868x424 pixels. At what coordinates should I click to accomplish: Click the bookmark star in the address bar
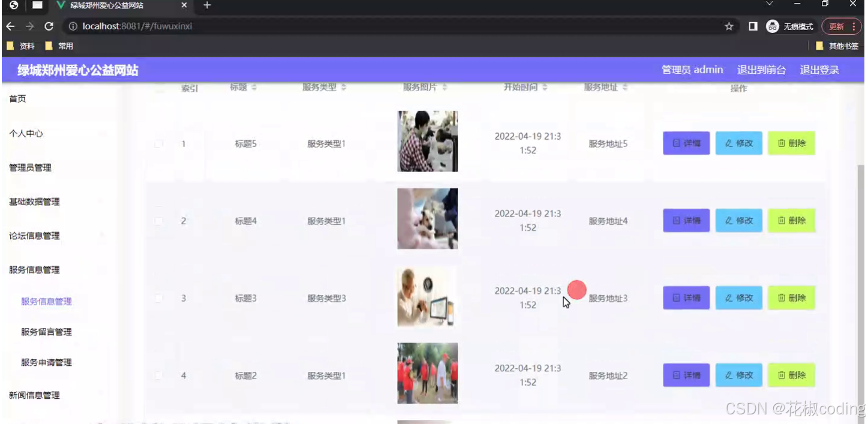tap(729, 26)
